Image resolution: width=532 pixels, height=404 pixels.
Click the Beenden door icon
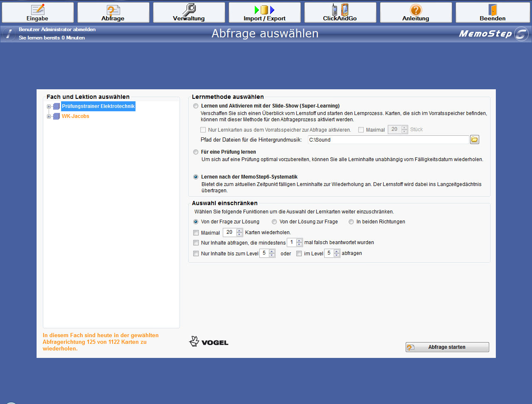[x=493, y=10]
